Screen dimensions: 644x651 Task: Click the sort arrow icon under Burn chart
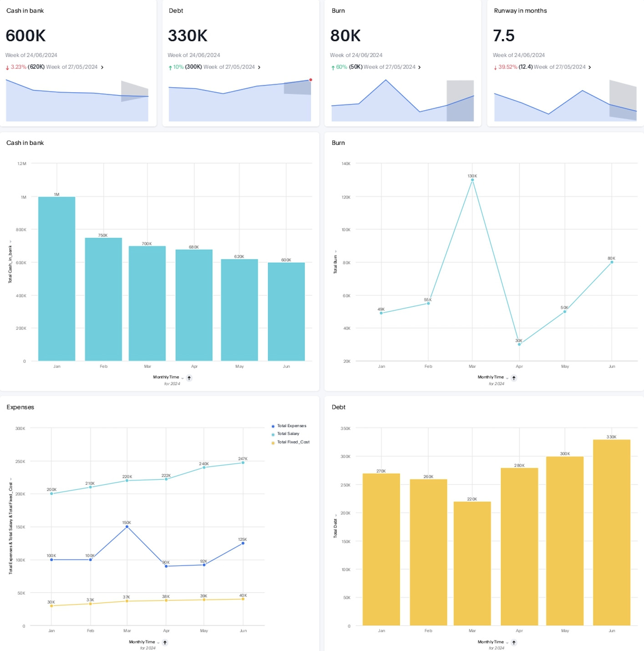(x=514, y=378)
